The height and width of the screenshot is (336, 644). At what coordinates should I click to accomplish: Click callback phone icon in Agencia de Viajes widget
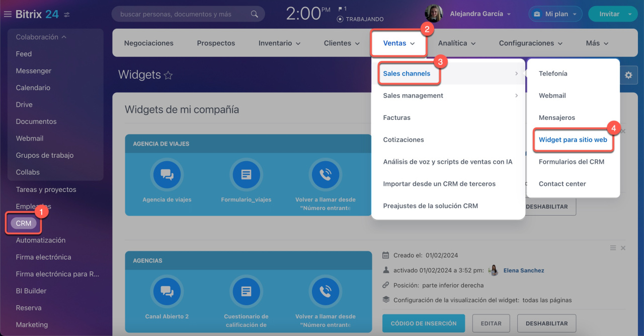click(325, 175)
